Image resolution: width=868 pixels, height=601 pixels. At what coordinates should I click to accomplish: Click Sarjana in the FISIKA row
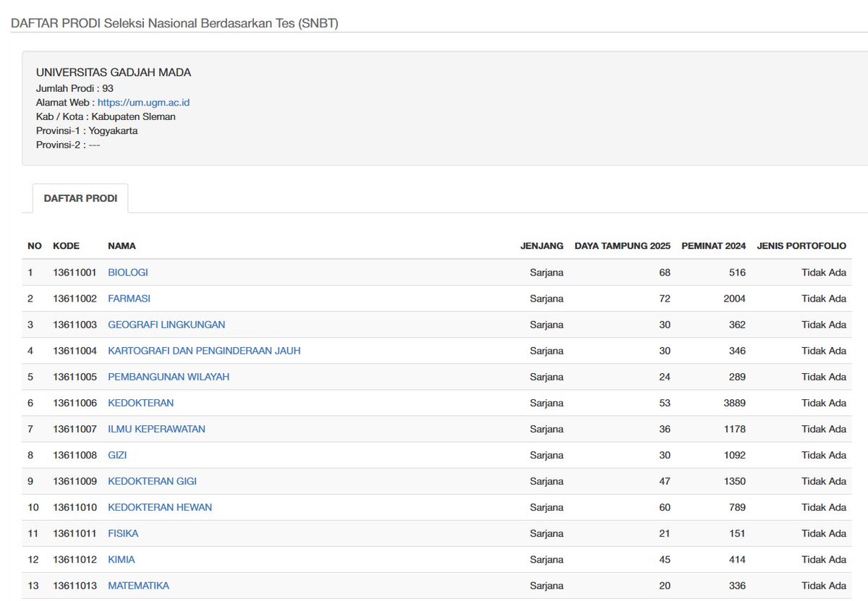tap(546, 533)
